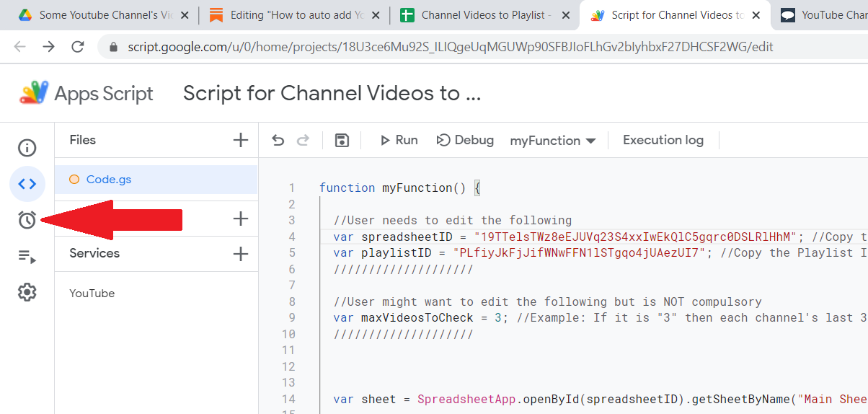Select the Editor code brackets icon

pos(27,184)
